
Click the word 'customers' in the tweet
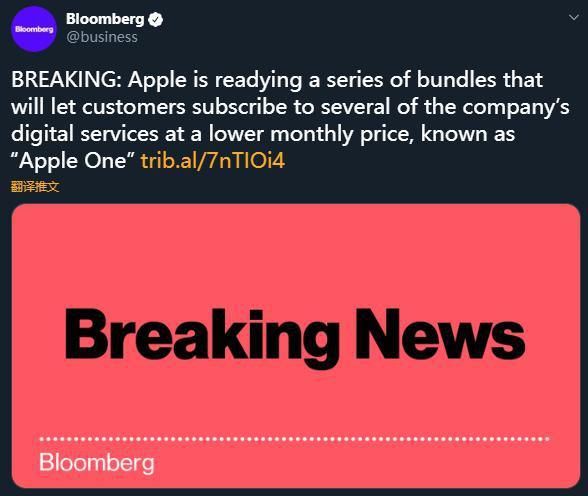point(134,108)
